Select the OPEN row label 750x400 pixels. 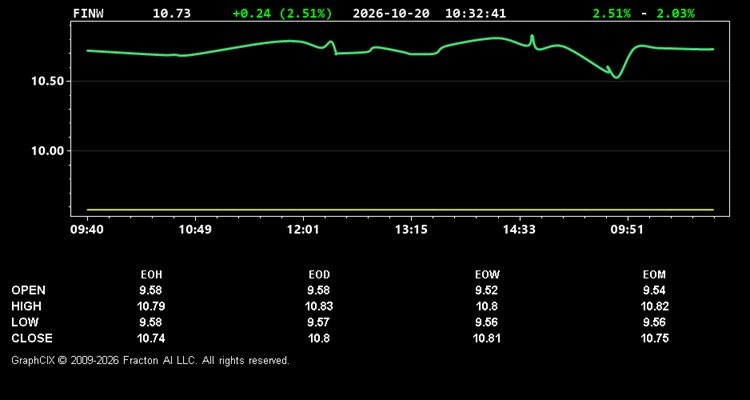(29, 290)
